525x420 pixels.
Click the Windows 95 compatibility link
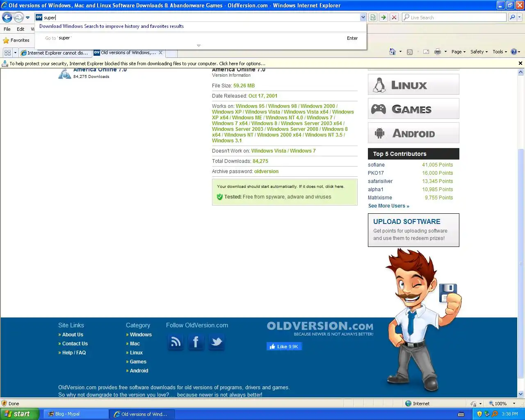click(x=250, y=106)
